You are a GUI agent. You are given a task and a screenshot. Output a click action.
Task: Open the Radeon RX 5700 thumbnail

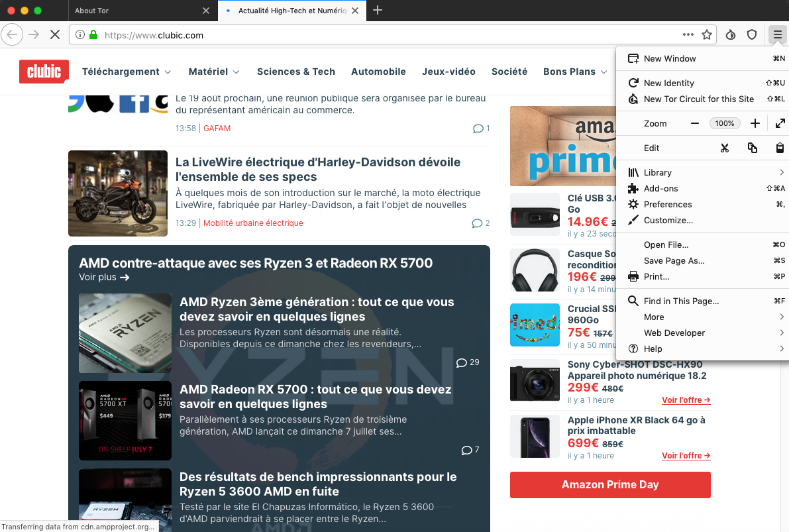(x=125, y=421)
